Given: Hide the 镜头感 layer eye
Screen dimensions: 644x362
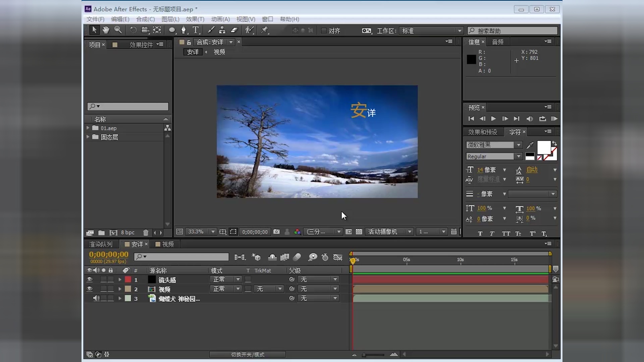Looking at the screenshot, I should coord(90,279).
